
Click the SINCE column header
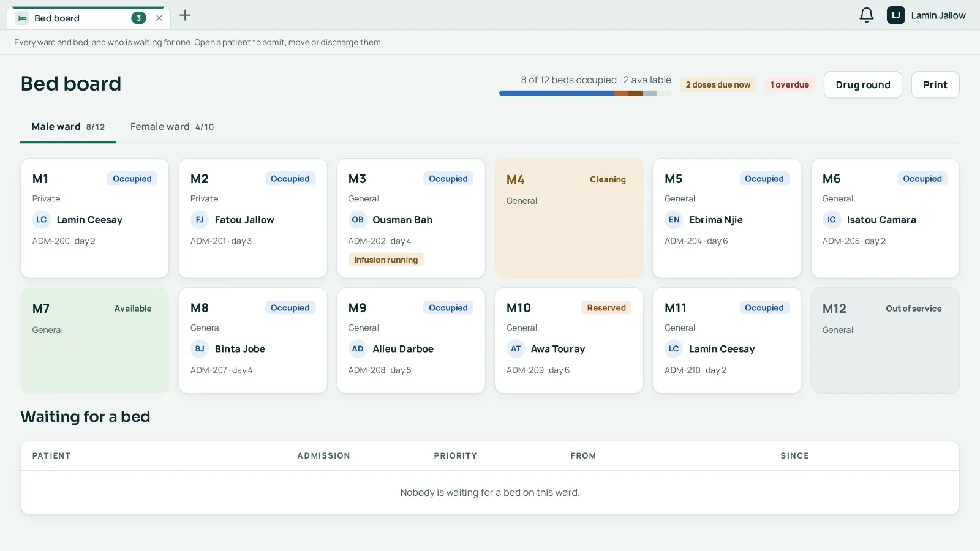(x=794, y=455)
